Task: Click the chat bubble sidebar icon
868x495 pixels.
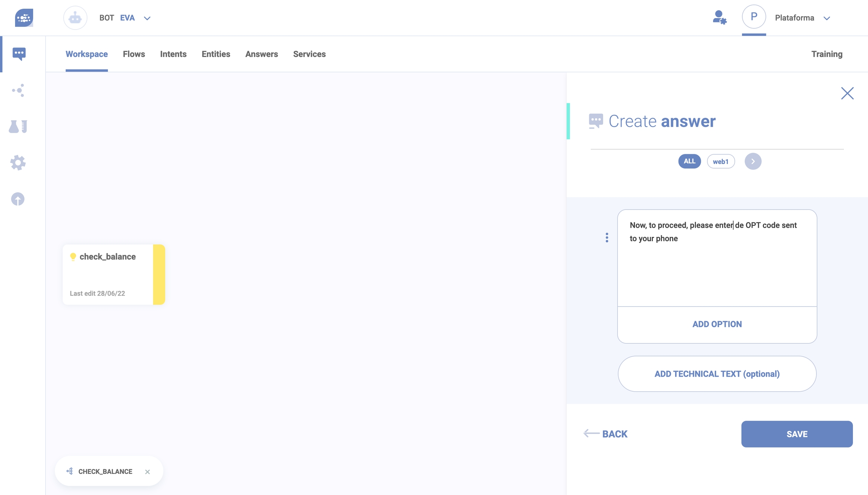Action: click(x=19, y=54)
